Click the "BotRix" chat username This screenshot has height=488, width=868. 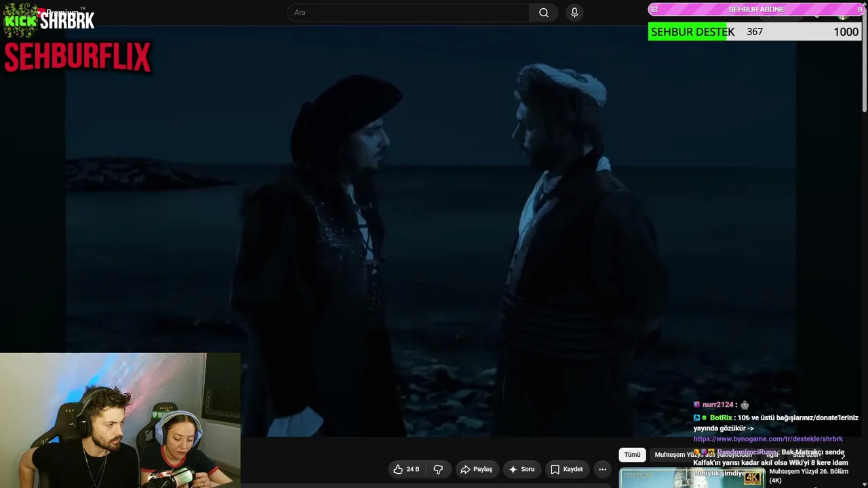pos(721,418)
